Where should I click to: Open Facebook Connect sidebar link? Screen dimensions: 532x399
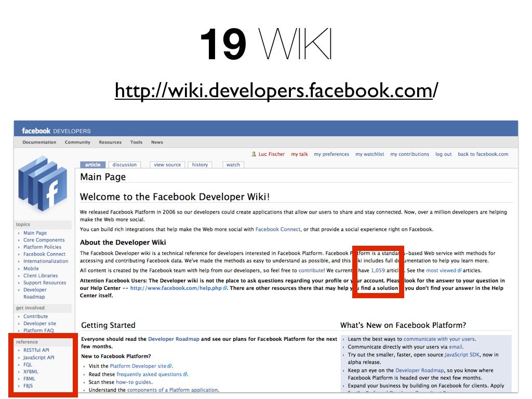point(45,254)
